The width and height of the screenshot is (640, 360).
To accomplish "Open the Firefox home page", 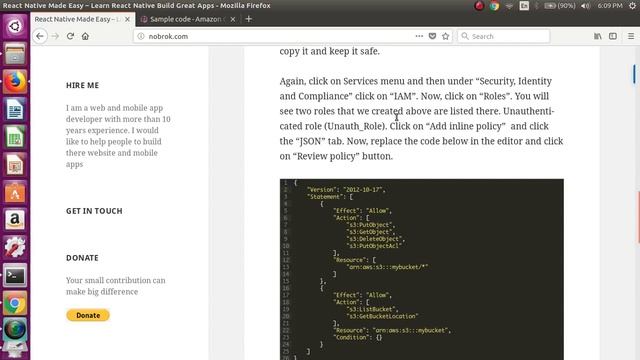I will 85,36.
